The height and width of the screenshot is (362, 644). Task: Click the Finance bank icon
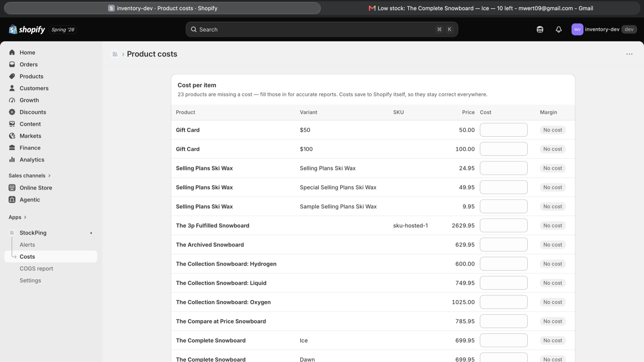pyautogui.click(x=12, y=148)
